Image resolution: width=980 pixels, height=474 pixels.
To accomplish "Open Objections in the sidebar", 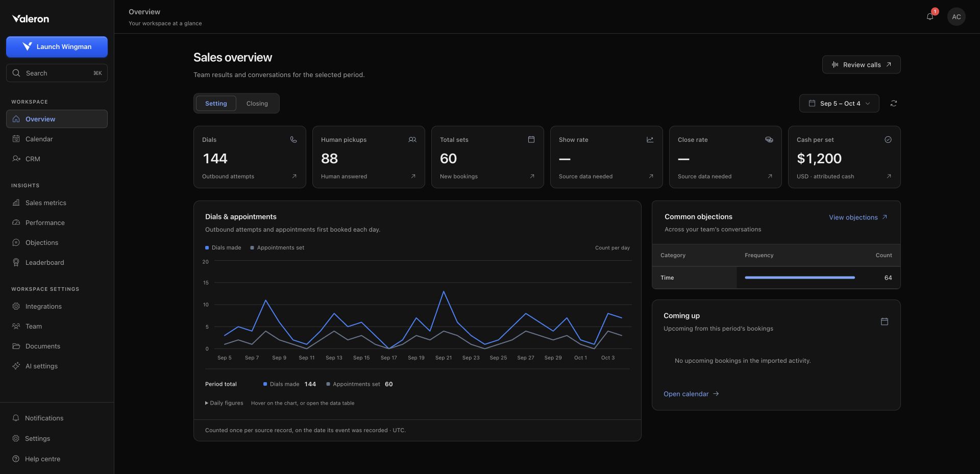I will coord(57,242).
